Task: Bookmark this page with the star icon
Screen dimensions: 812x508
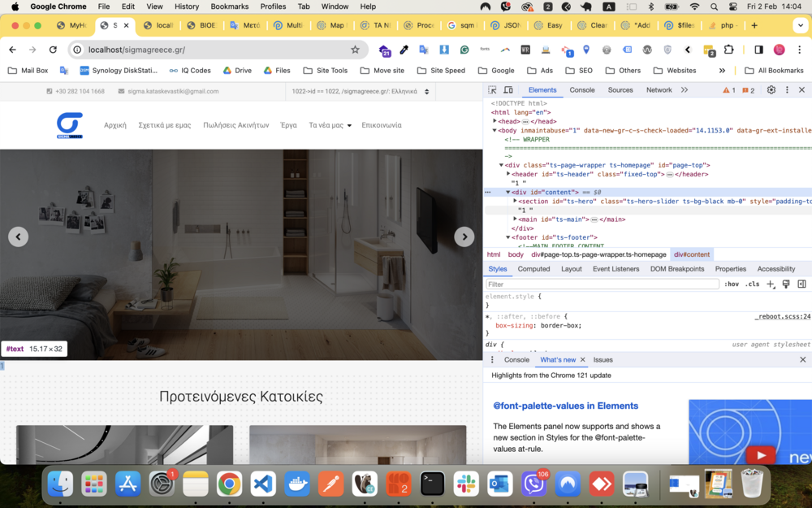Action: pyautogui.click(x=355, y=50)
